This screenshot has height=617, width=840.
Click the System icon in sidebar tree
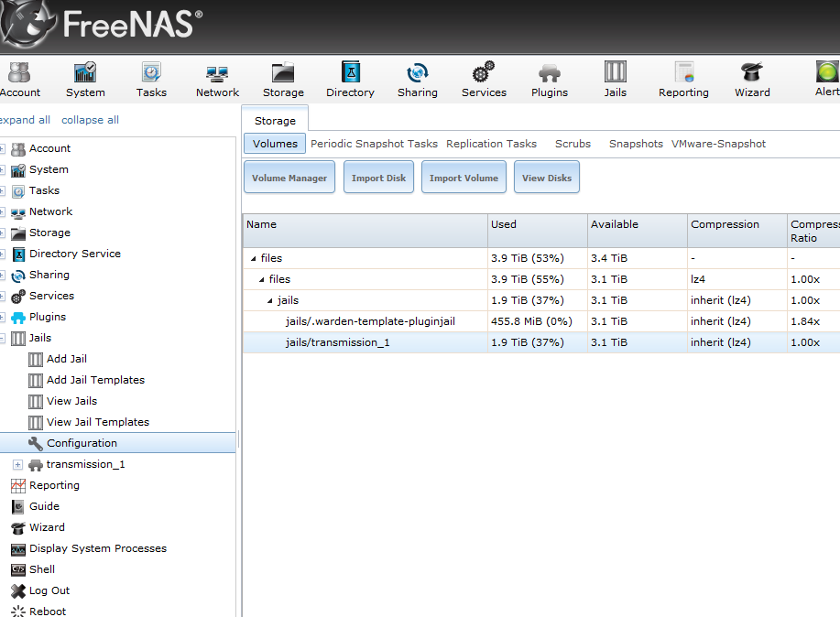tap(18, 170)
